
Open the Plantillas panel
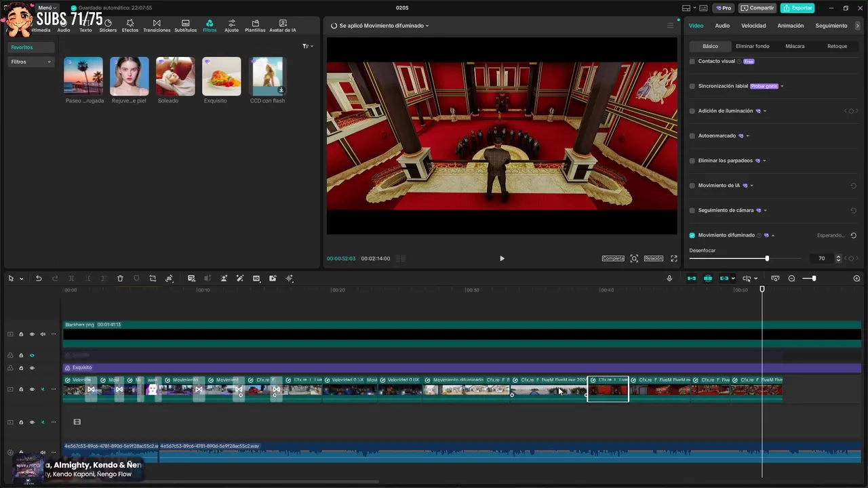click(255, 26)
